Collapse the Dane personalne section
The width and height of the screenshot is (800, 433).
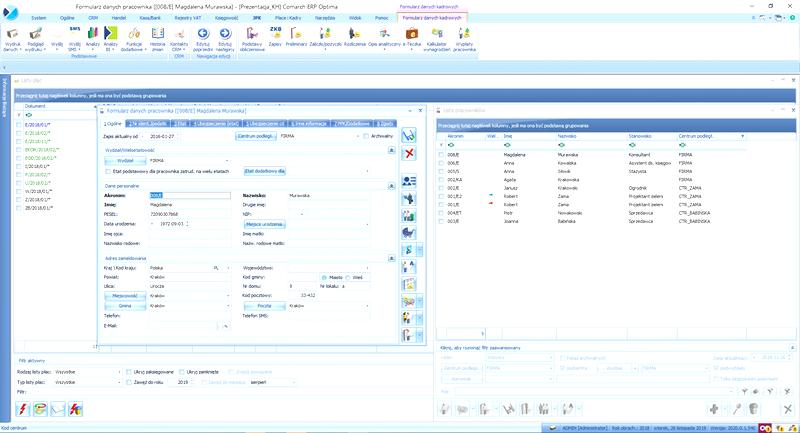tap(391, 186)
